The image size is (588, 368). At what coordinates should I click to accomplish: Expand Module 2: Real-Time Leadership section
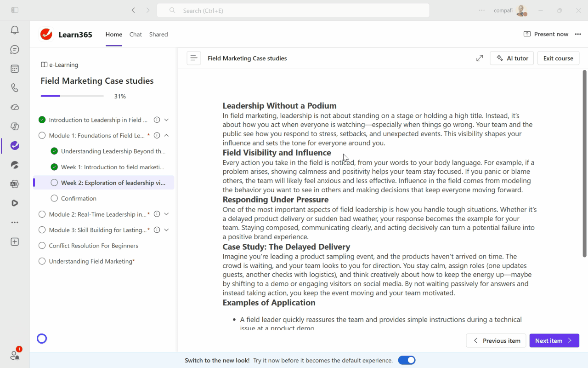[x=166, y=214]
